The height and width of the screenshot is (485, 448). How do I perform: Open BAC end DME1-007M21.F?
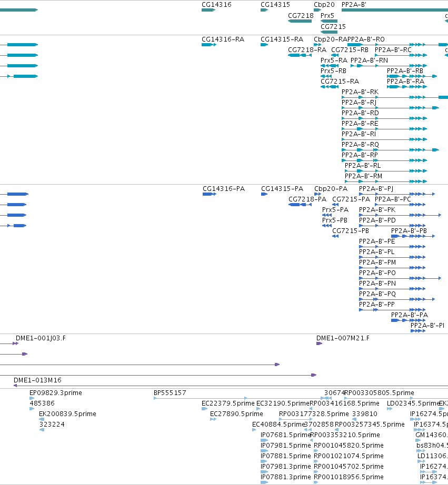click(x=343, y=338)
